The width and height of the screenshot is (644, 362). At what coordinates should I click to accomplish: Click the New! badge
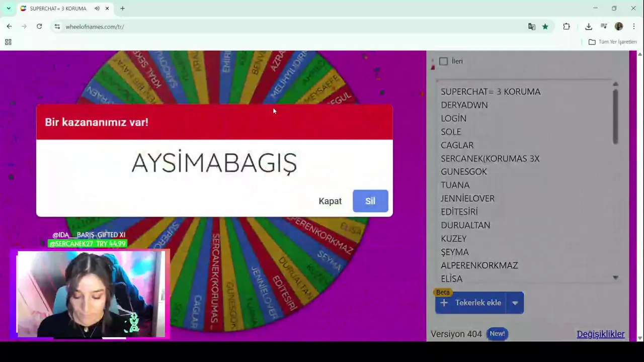(497, 334)
